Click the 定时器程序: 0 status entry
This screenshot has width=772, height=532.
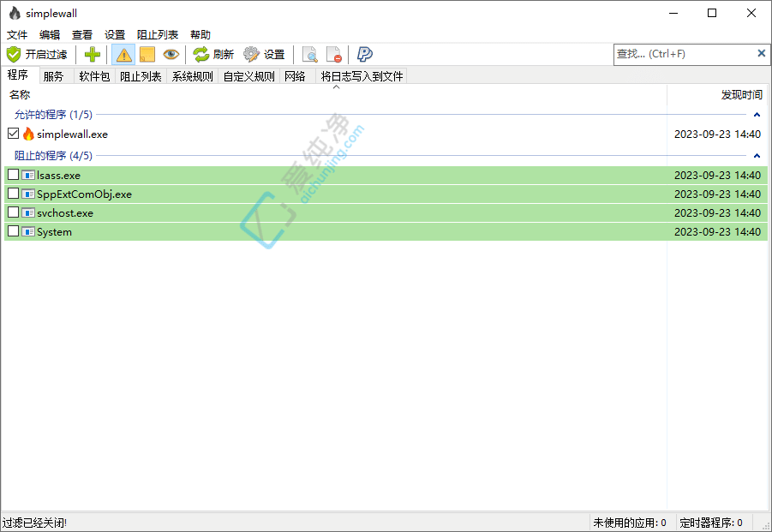coord(711,523)
